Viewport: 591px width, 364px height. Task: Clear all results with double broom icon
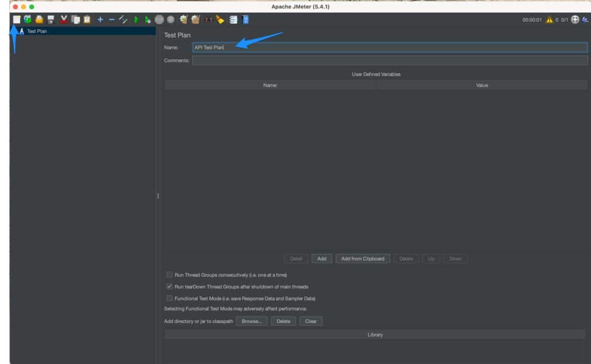[x=195, y=20]
